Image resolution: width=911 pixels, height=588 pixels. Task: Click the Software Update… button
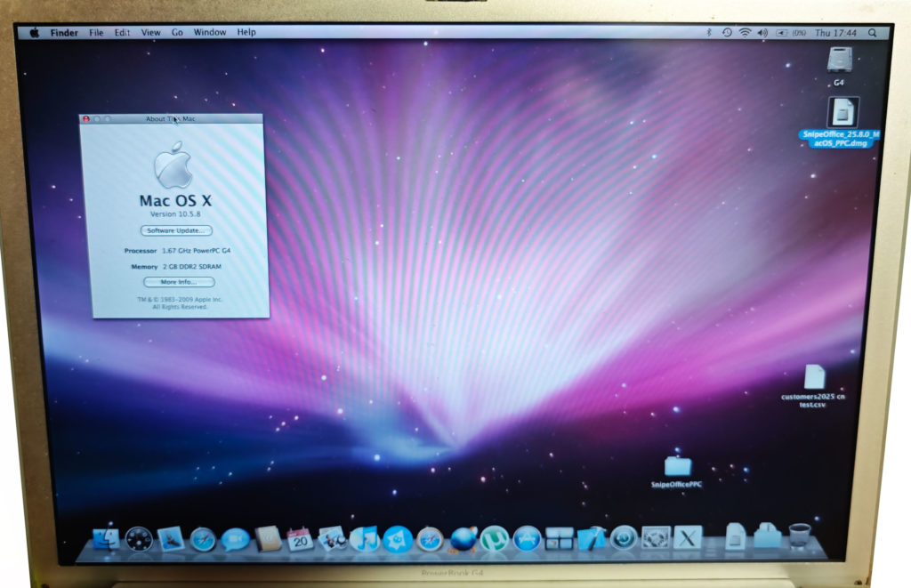click(x=176, y=230)
